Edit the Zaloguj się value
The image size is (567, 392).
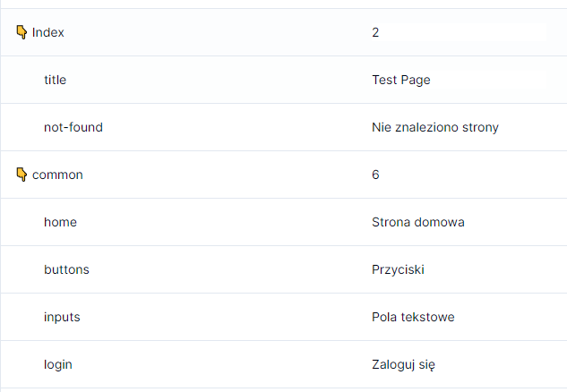click(x=403, y=364)
